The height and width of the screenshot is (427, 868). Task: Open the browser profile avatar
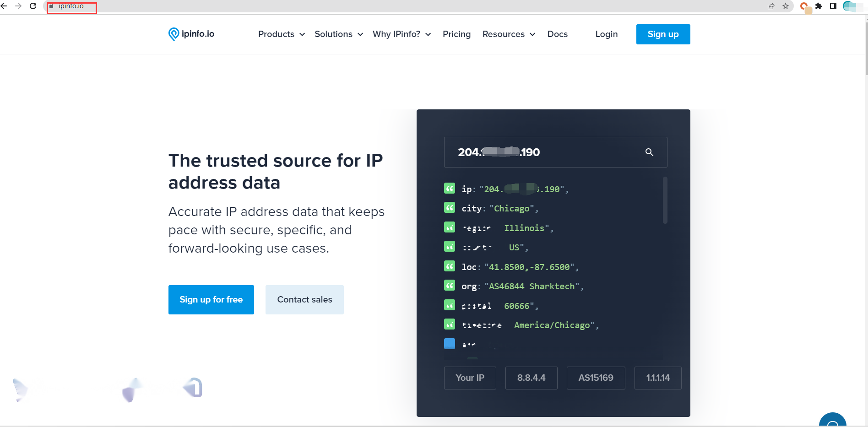[x=849, y=6]
